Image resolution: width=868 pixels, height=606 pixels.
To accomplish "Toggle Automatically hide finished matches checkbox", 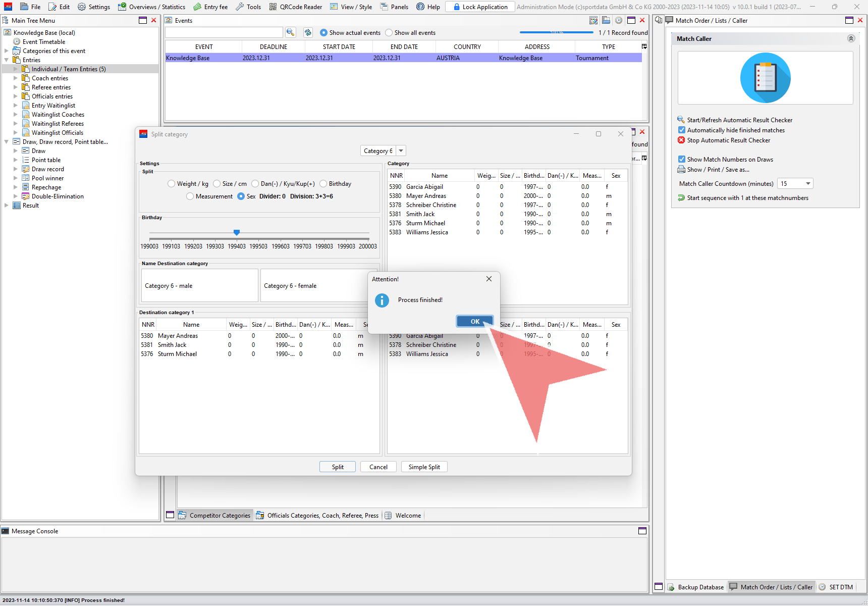I will (x=682, y=130).
